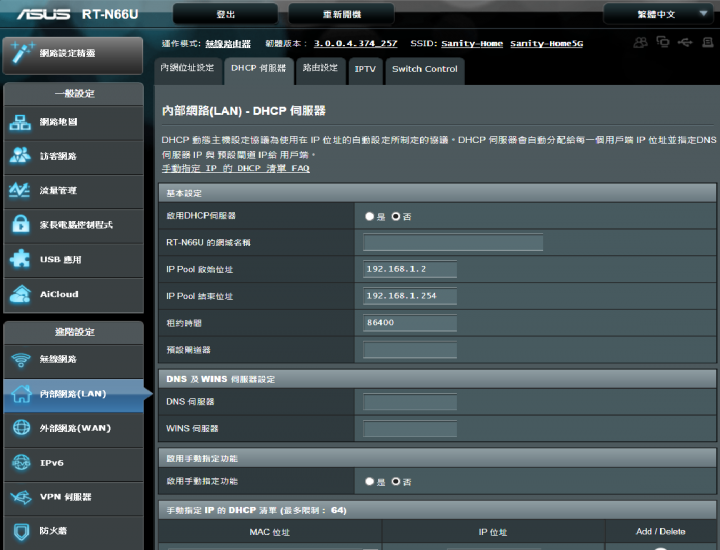
Task: Click the Add / Delete column header
Action: click(x=661, y=532)
